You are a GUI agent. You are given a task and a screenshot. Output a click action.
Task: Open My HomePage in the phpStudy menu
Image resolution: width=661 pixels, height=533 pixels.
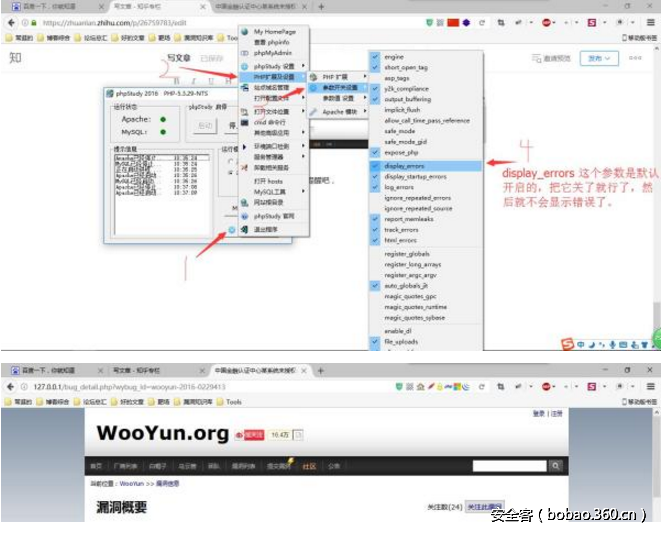[x=274, y=32]
